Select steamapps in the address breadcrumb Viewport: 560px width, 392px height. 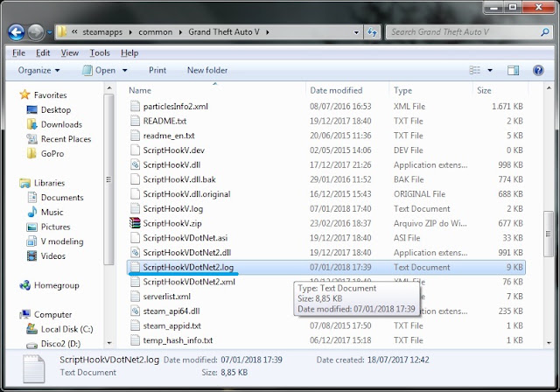coord(102,32)
